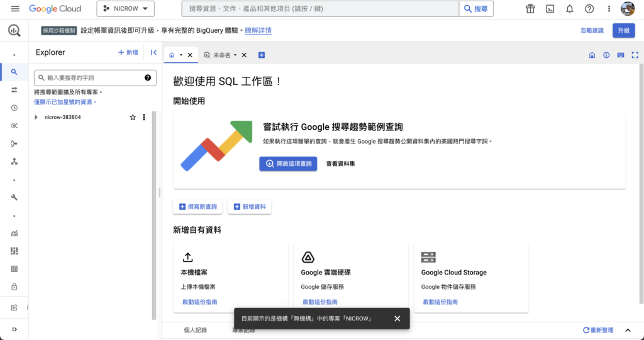Click the BigQuery product logo icon
The width and height of the screenshot is (644, 340).
(14, 30)
